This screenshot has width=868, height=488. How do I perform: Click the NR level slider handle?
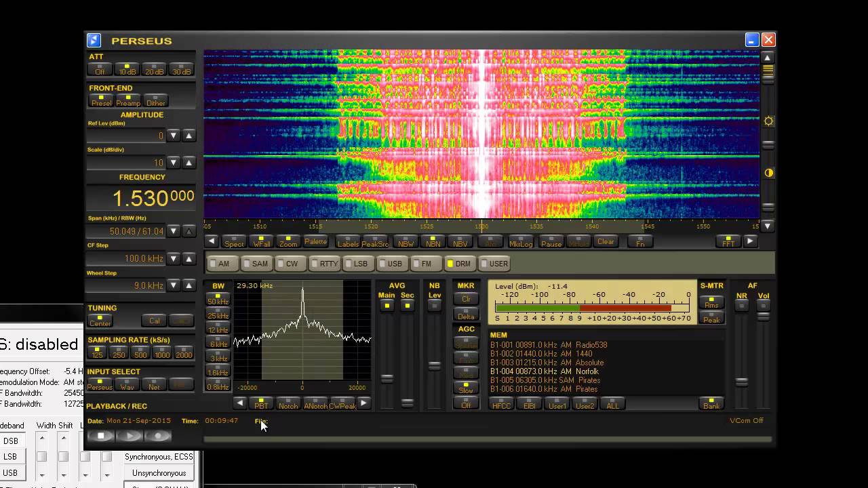[x=742, y=382]
